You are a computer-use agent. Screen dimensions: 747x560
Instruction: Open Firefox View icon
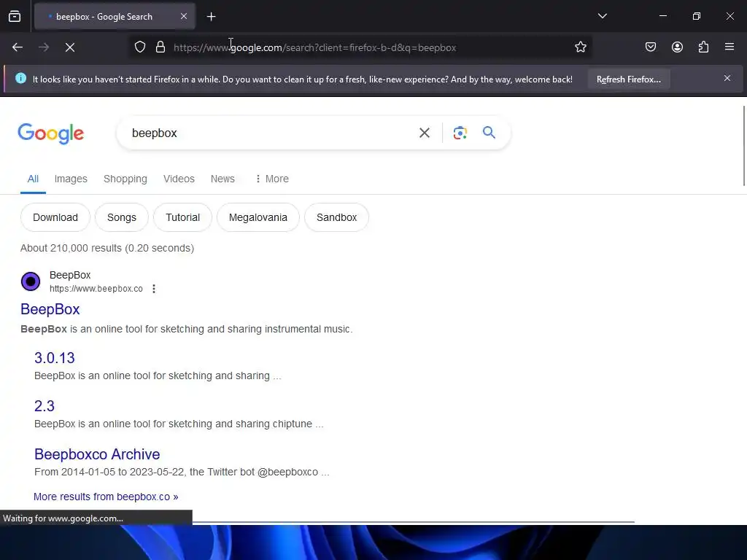point(15,17)
